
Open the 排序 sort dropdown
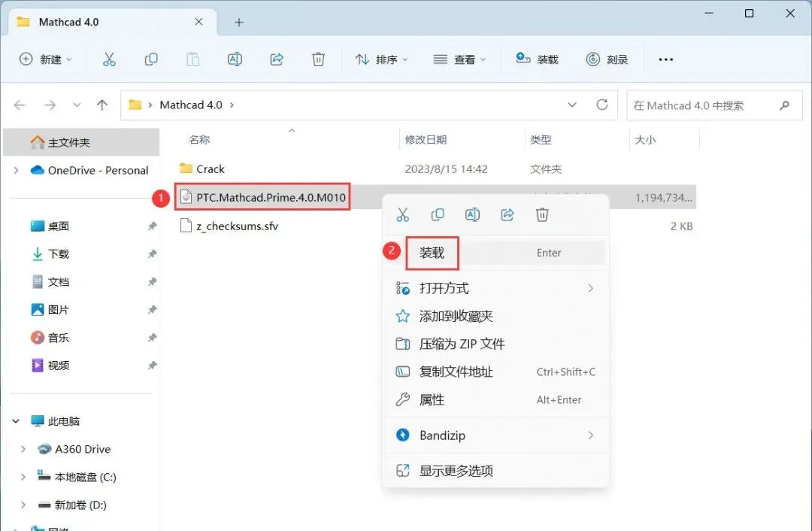(382, 59)
